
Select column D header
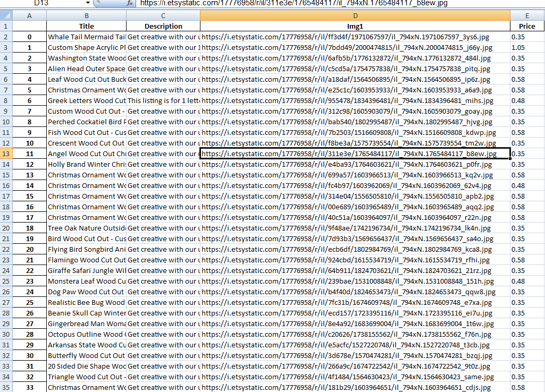(x=355, y=15)
